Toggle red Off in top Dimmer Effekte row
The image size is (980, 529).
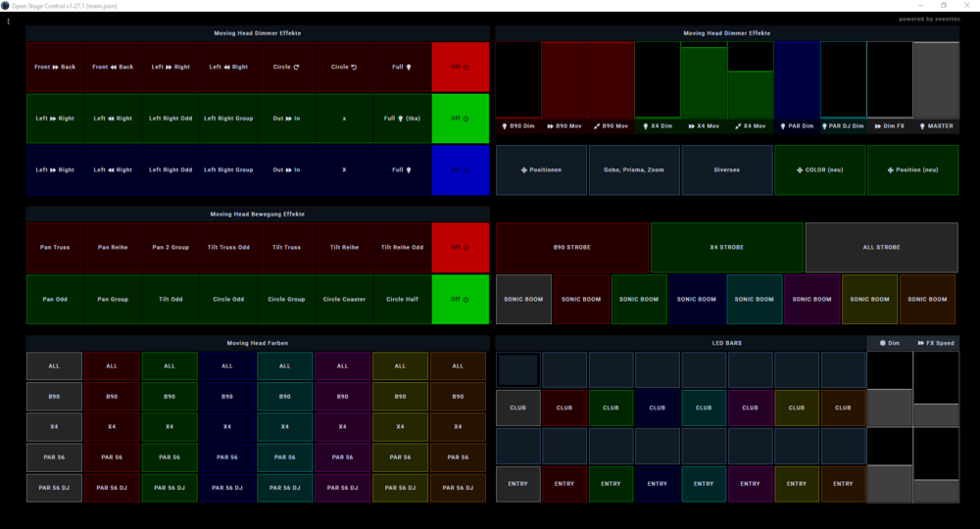point(460,67)
